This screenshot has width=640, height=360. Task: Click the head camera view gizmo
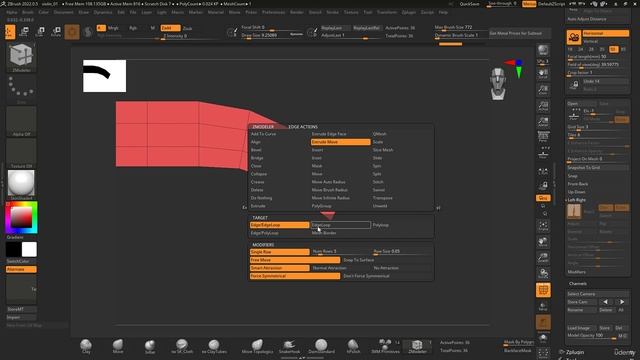pyautogui.click(x=498, y=84)
